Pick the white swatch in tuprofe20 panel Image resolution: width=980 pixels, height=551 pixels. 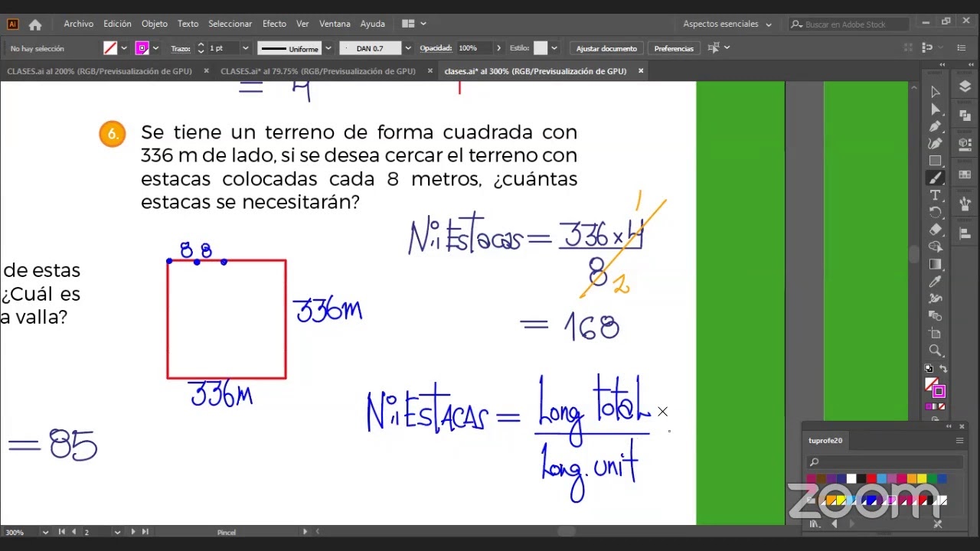(851, 479)
